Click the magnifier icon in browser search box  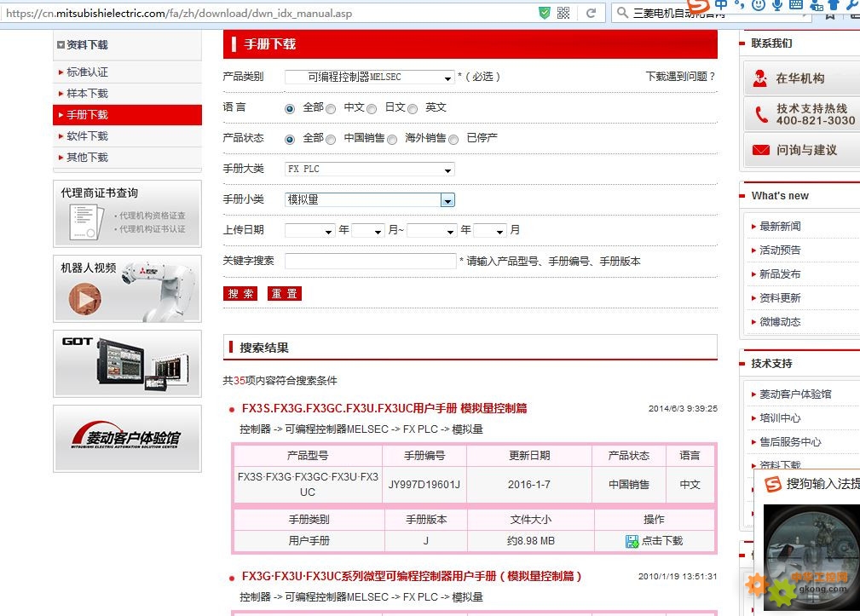point(622,13)
